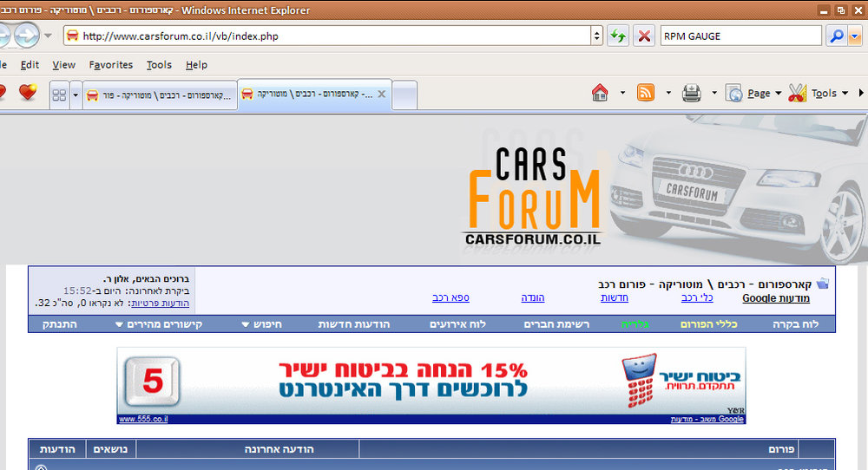Image resolution: width=868 pixels, height=470 pixels.
Task: Click 'התנתק' logout in navbar
Action: tap(60, 324)
